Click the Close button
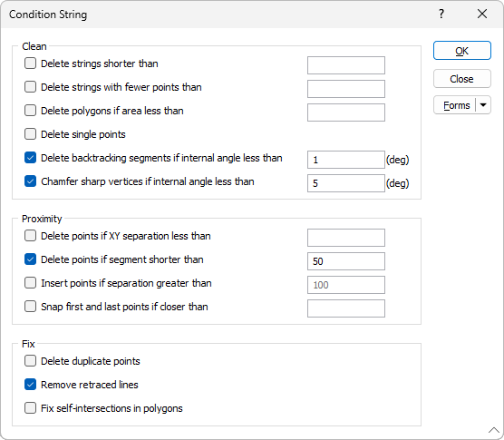This screenshot has height=440, width=504. click(462, 79)
